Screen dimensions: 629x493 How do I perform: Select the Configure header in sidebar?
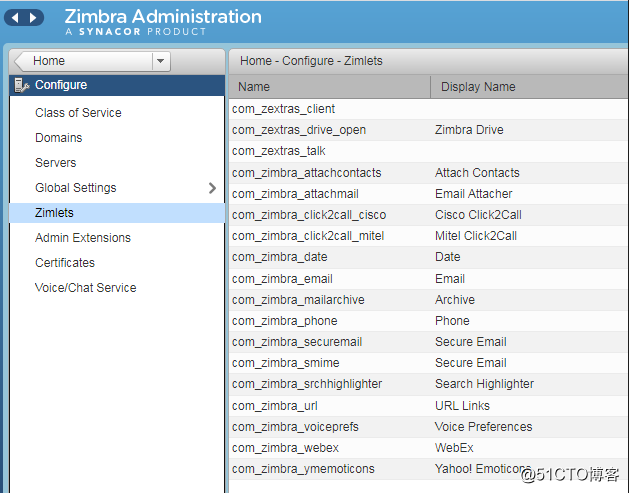pos(117,85)
